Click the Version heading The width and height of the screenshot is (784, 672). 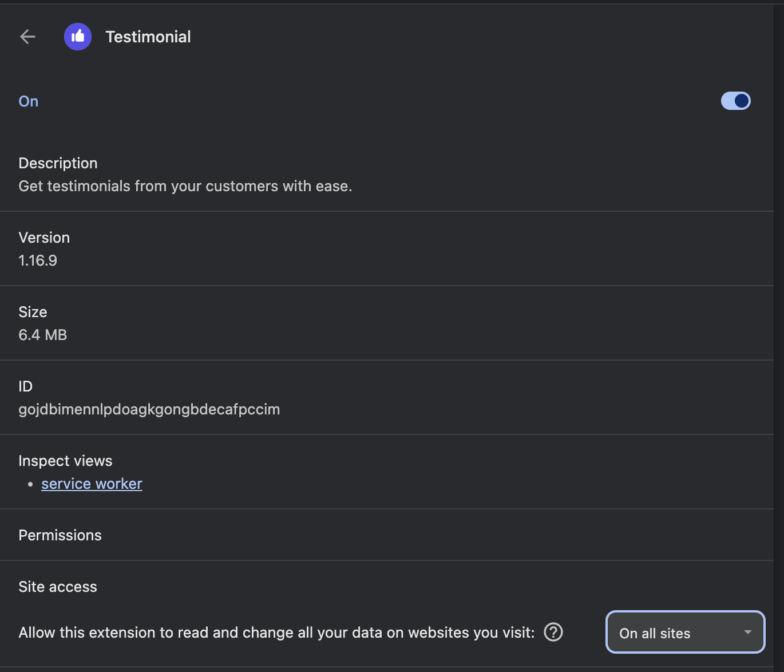(44, 238)
